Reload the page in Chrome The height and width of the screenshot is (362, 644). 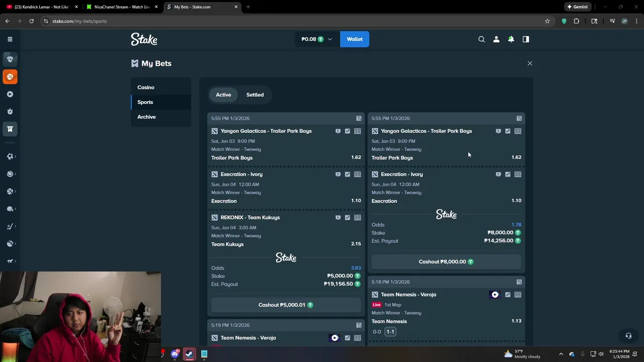[x=31, y=21]
